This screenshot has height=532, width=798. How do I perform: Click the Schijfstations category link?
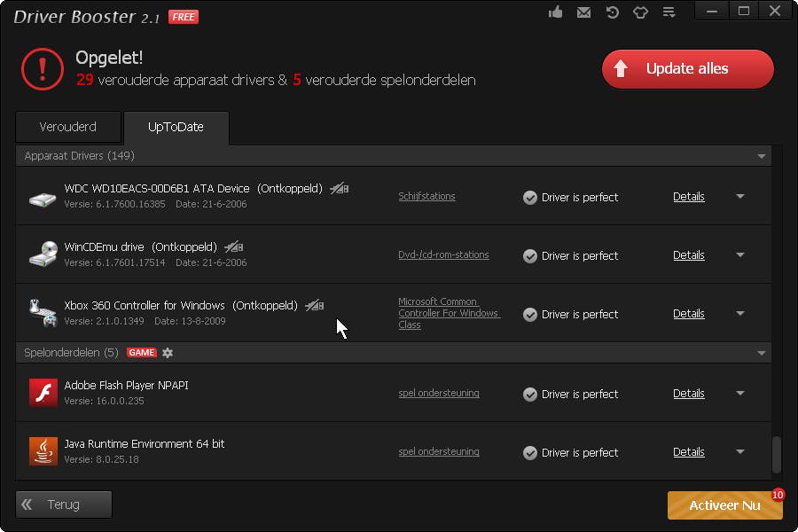tap(426, 196)
